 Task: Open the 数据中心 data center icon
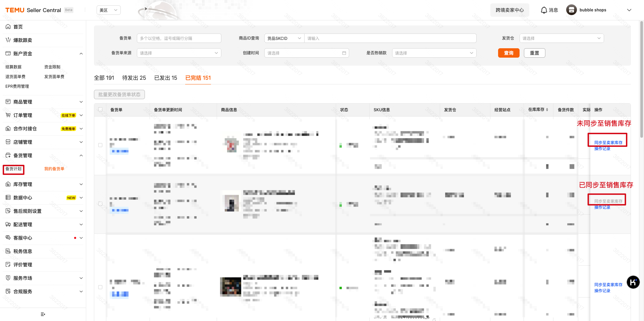pos(8,198)
